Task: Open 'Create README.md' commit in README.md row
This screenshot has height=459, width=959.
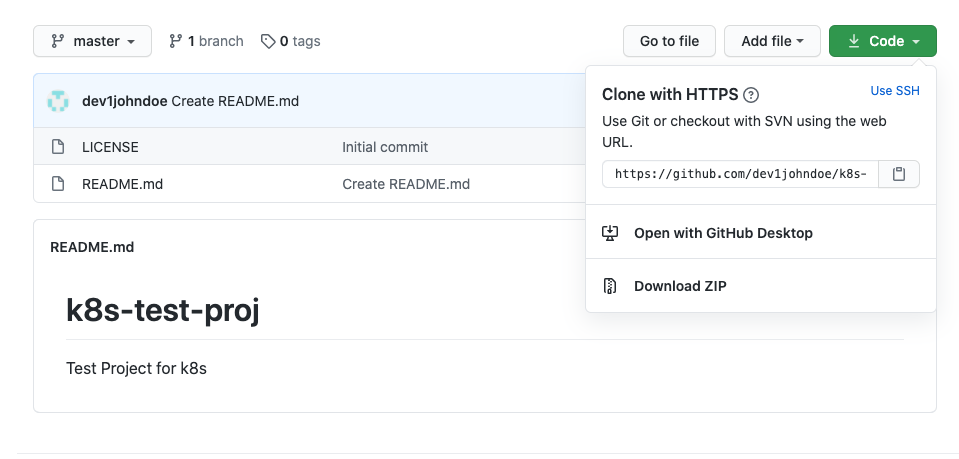Action: (x=405, y=184)
